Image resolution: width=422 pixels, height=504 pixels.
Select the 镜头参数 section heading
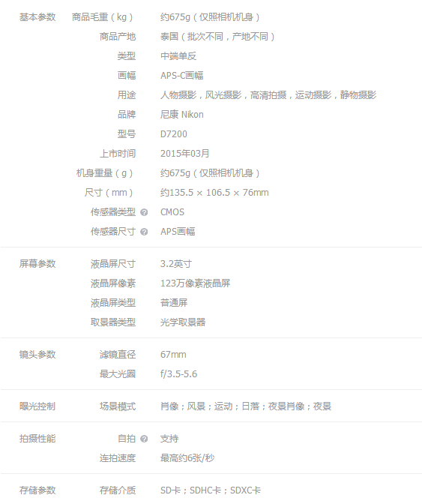37,355
